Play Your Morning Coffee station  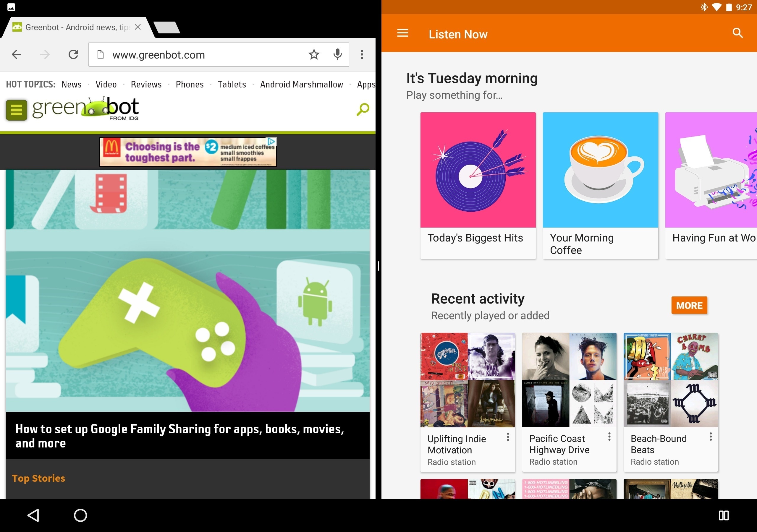click(x=600, y=186)
